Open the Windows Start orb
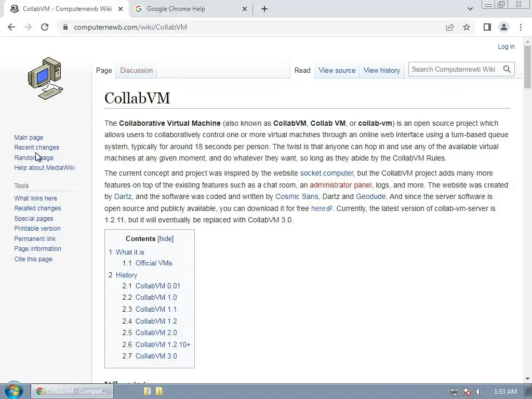The image size is (532, 399). pos(14,391)
